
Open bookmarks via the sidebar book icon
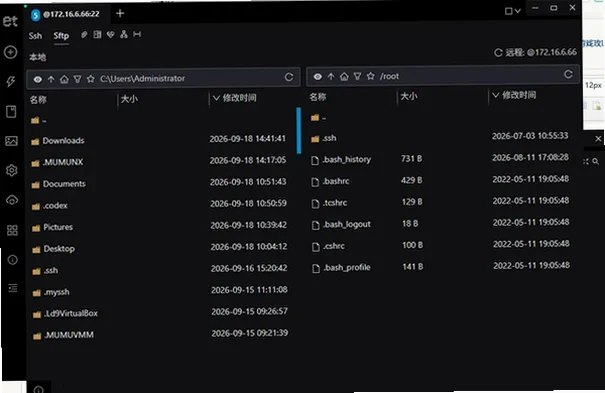[11, 111]
